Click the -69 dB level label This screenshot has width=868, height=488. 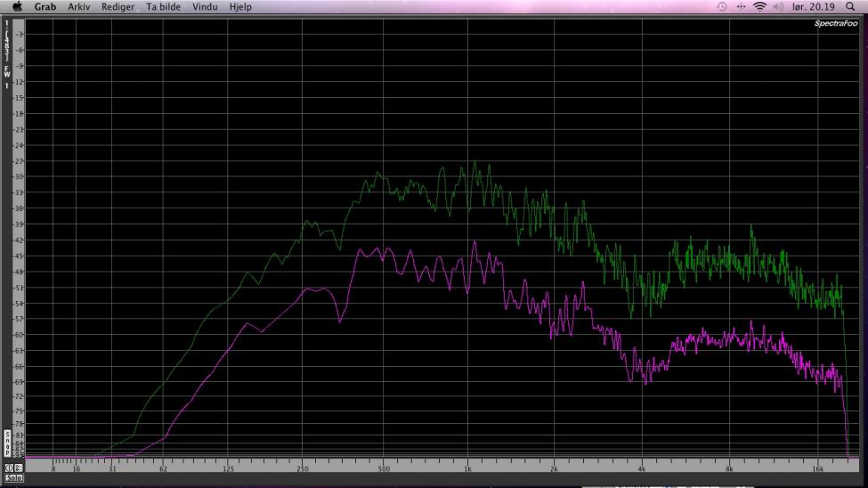[20, 382]
